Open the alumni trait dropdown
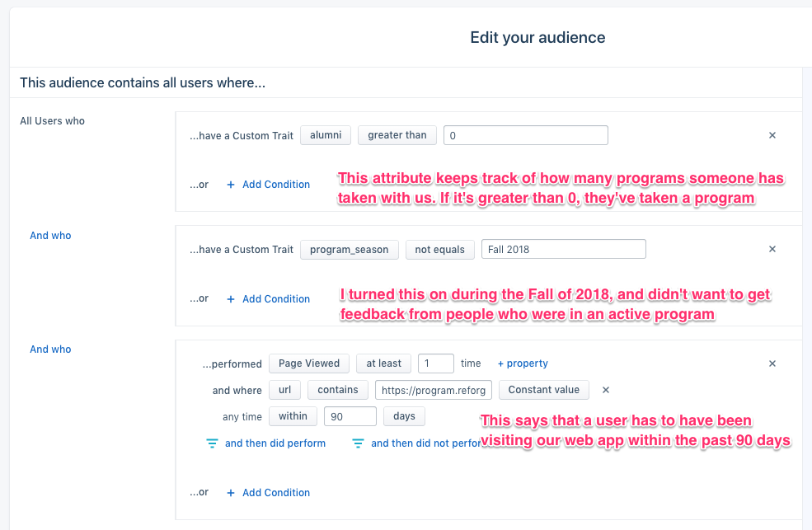812x530 pixels. [326, 135]
